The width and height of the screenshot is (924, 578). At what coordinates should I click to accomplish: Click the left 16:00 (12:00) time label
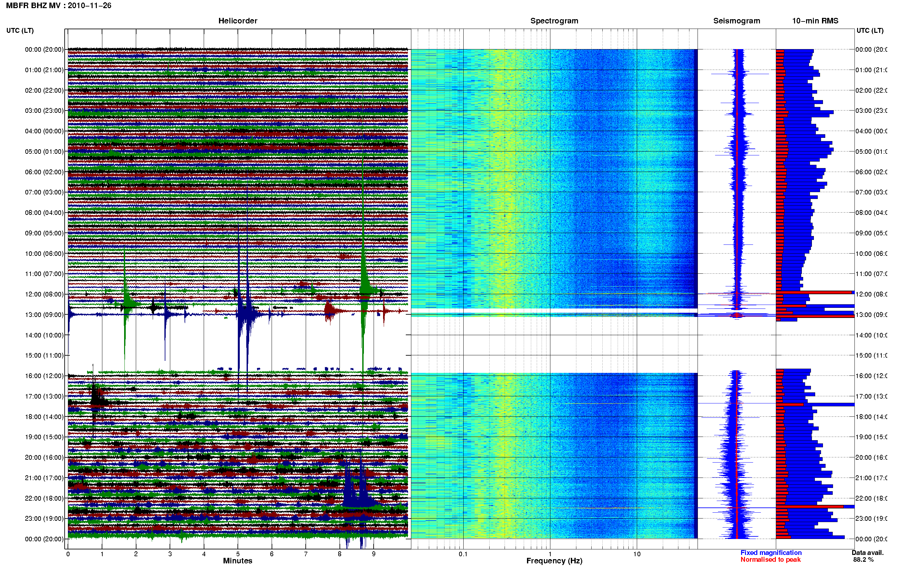44,376
